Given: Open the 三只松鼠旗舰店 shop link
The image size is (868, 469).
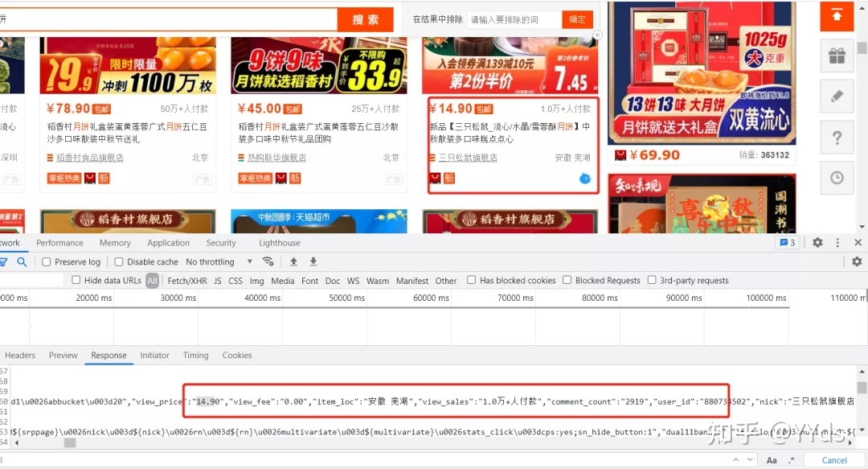Looking at the screenshot, I should pos(468,158).
